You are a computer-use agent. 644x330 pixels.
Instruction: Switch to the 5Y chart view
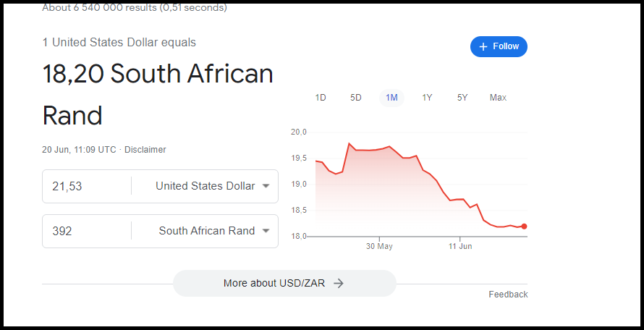462,98
